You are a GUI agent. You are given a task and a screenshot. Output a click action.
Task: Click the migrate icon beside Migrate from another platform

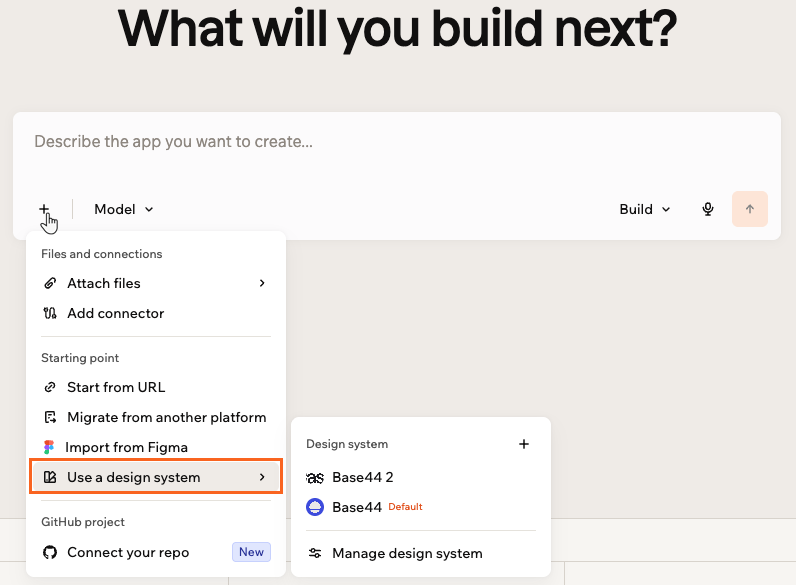50,417
